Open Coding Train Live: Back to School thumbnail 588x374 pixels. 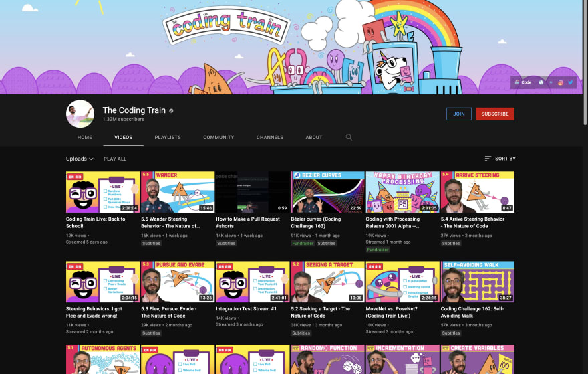pos(103,192)
